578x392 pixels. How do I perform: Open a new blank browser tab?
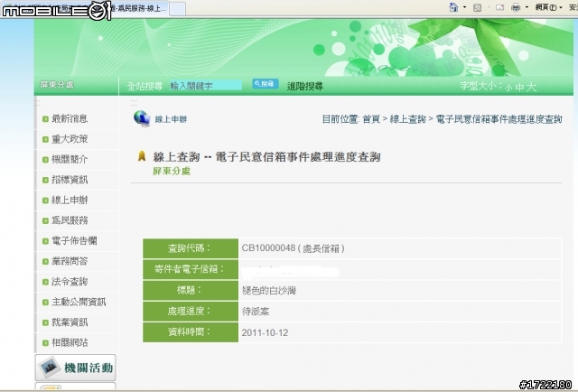click(x=177, y=9)
